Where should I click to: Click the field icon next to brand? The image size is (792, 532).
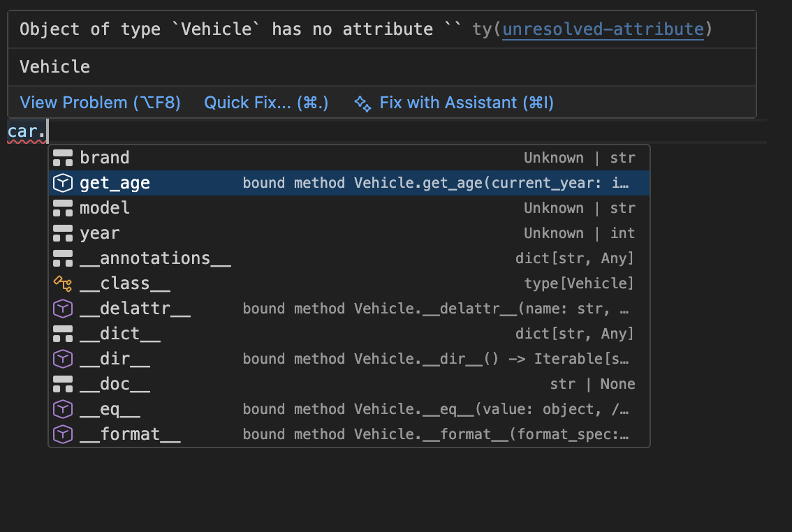(62, 157)
